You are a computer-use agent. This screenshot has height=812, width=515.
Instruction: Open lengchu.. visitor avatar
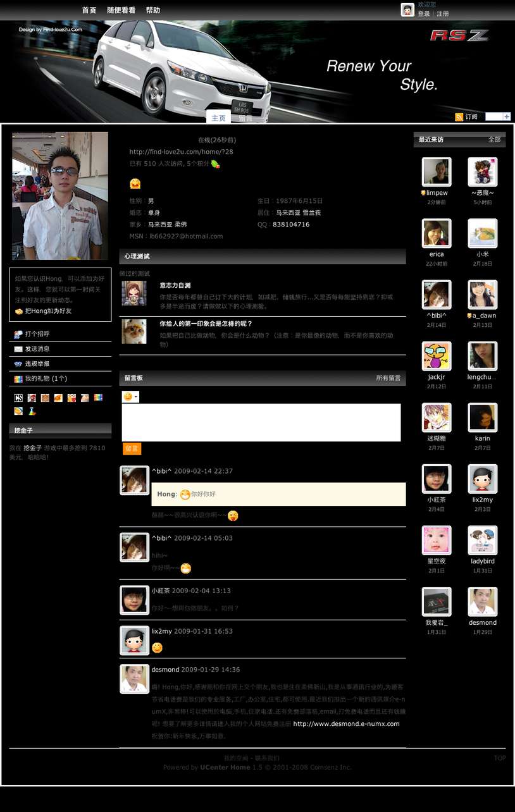(483, 356)
